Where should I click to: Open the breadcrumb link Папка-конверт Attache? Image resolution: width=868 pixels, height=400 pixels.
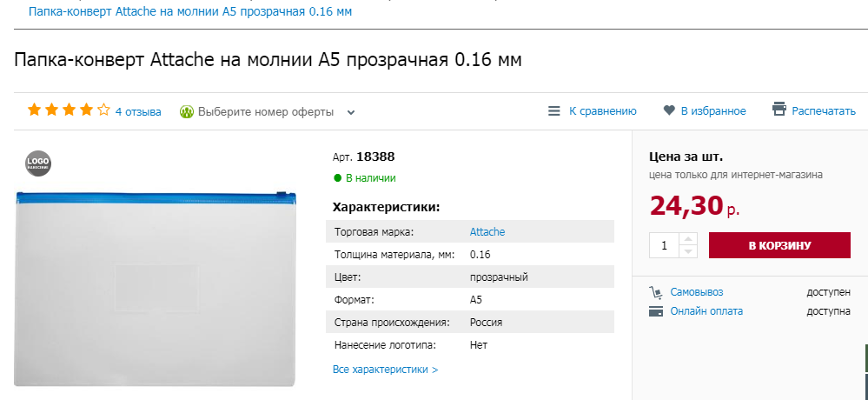[x=190, y=11]
